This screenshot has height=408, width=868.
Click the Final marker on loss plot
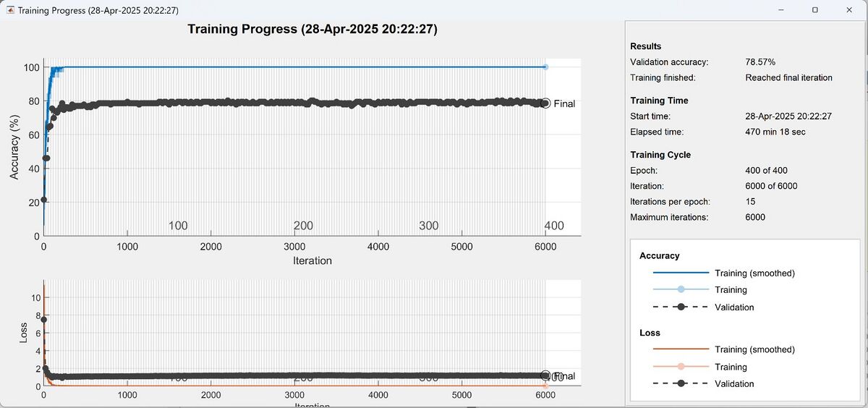pyautogui.click(x=545, y=375)
